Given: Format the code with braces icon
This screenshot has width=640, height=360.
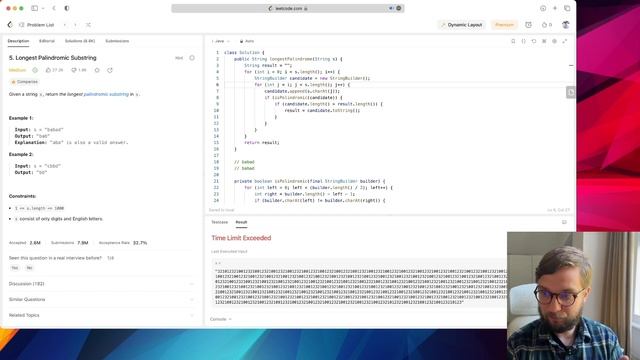Looking at the screenshot, I should [524, 41].
